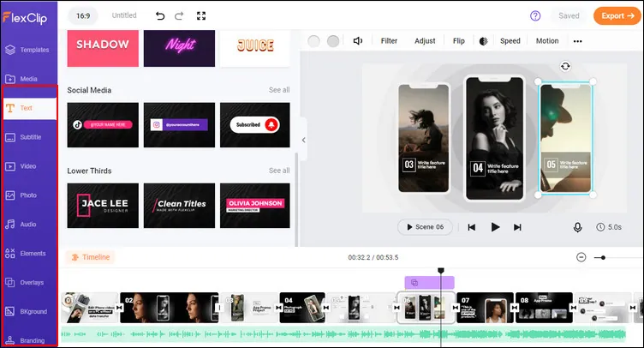Add the Clean Titles lower third
The height and width of the screenshot is (348, 644).
179,206
